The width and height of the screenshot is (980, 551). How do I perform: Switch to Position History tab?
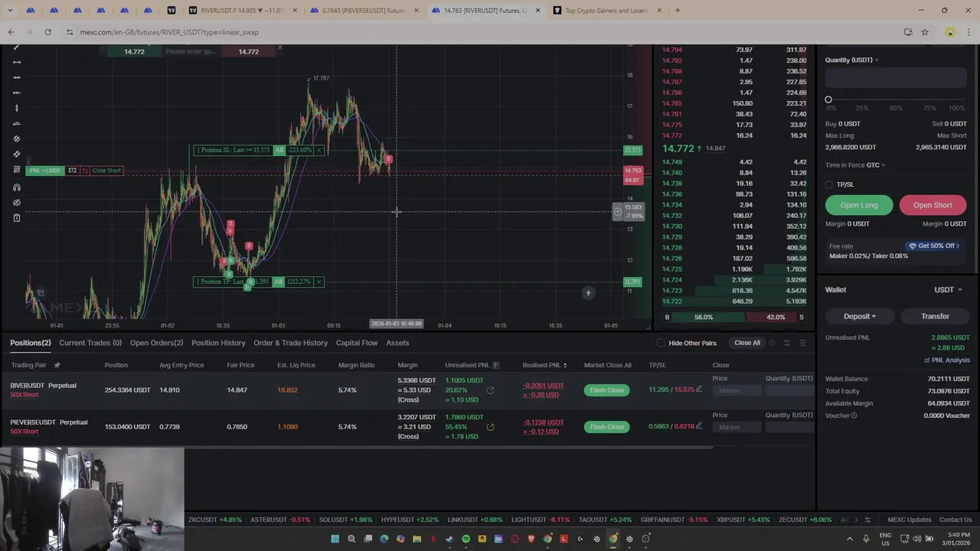[x=218, y=343]
